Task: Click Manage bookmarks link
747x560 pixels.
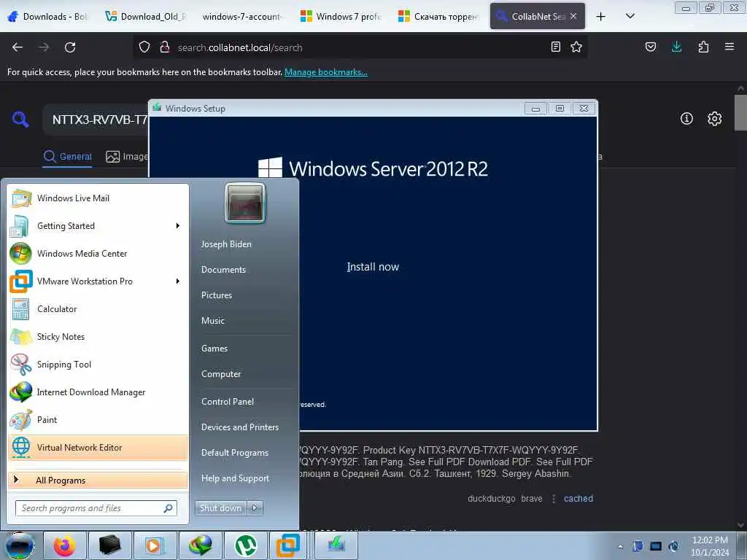Action: tap(326, 72)
